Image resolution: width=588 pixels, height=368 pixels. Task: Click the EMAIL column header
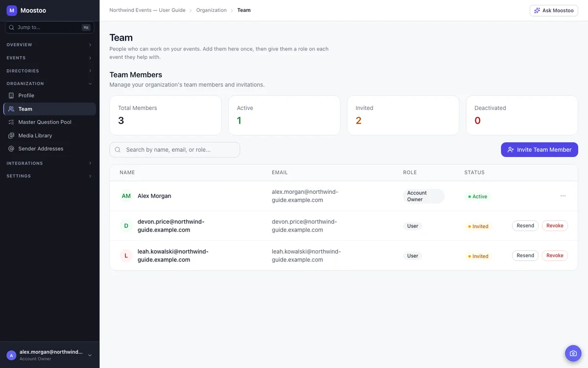pyautogui.click(x=280, y=173)
